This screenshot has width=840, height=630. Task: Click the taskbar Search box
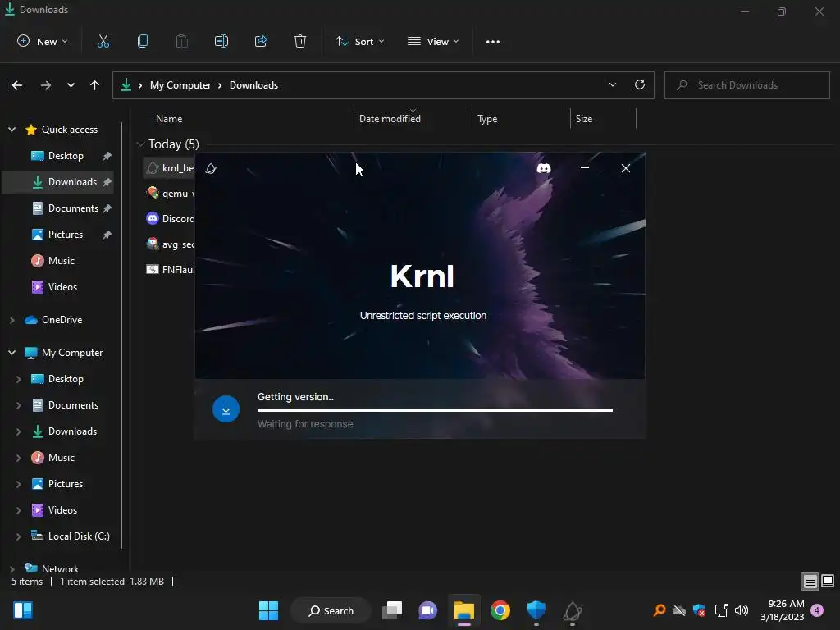[331, 610]
